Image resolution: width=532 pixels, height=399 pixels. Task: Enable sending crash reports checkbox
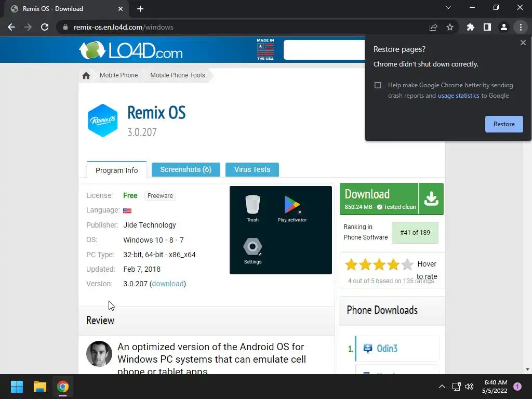378,85
